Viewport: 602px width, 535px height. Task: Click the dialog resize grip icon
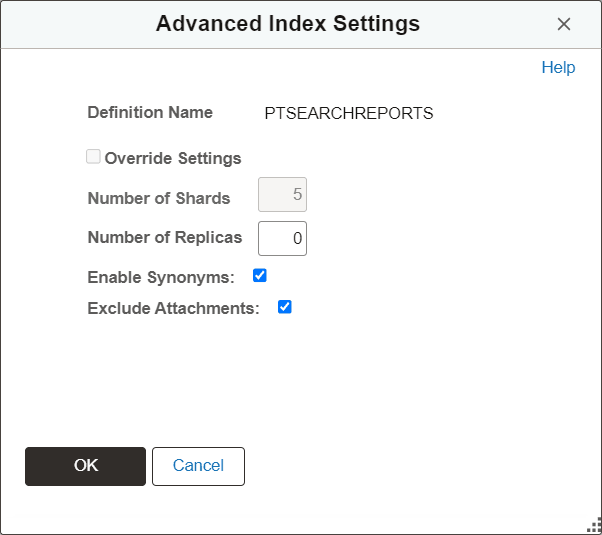point(594,527)
